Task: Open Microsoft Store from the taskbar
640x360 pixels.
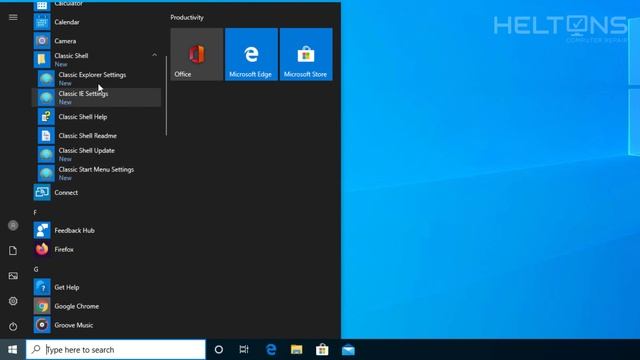Action: click(x=322, y=350)
